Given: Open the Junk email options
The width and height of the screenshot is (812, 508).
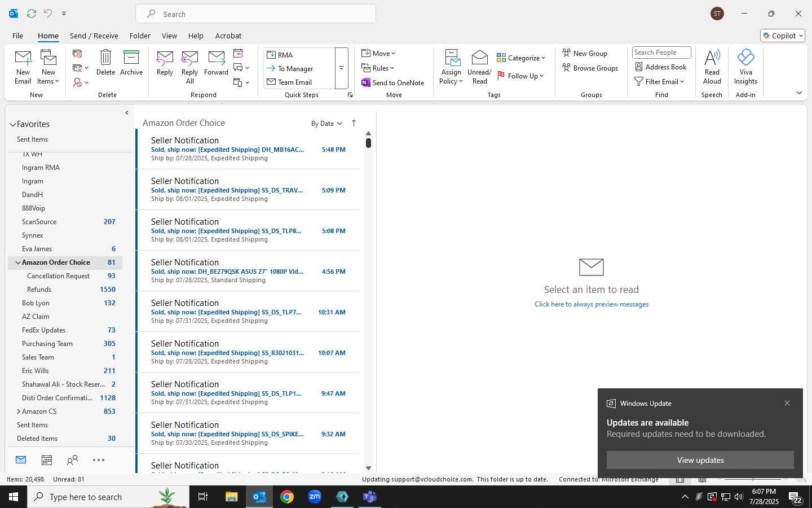Looking at the screenshot, I should [x=81, y=82].
